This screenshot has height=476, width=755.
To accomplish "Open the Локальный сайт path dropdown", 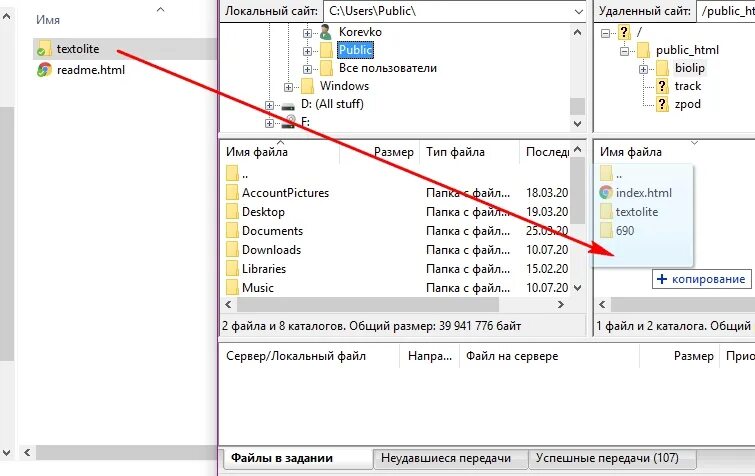I will (x=578, y=11).
